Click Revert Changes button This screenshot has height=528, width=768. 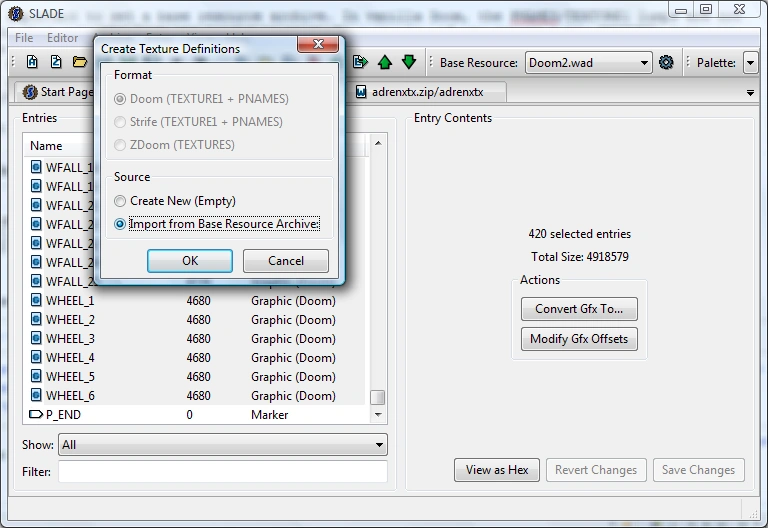596,470
